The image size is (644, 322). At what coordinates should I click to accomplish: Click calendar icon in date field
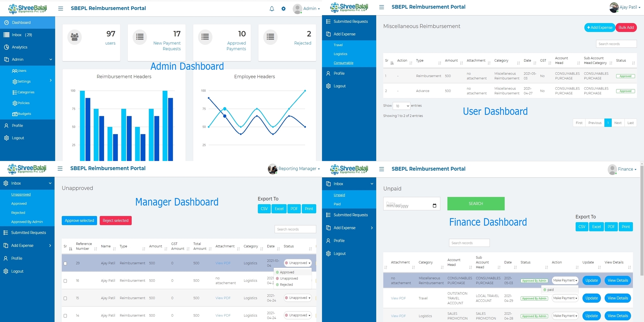(434, 206)
